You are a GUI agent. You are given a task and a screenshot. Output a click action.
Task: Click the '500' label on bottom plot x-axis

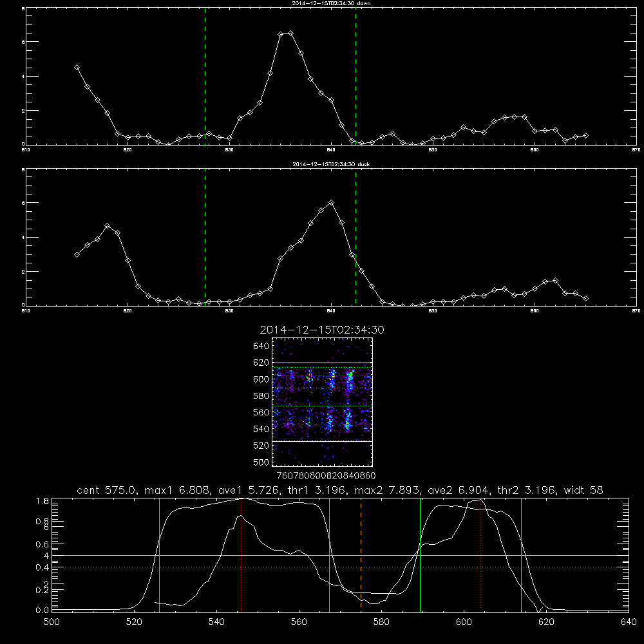52,622
